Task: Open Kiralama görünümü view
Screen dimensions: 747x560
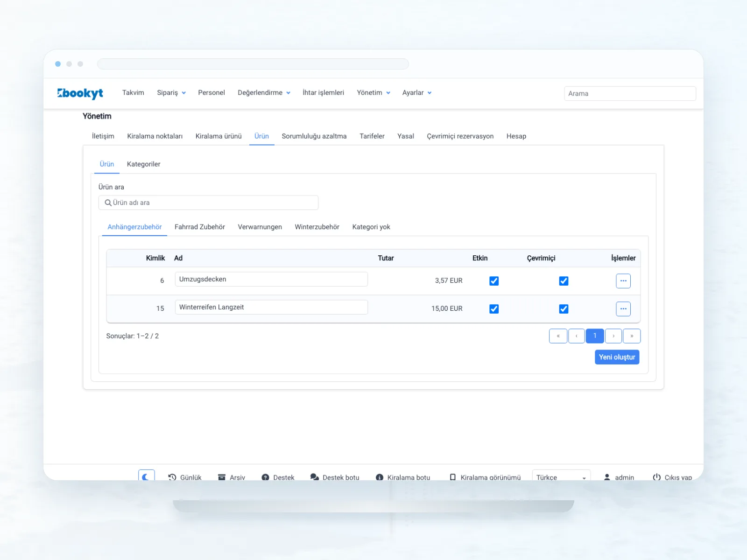Action: tap(485, 477)
